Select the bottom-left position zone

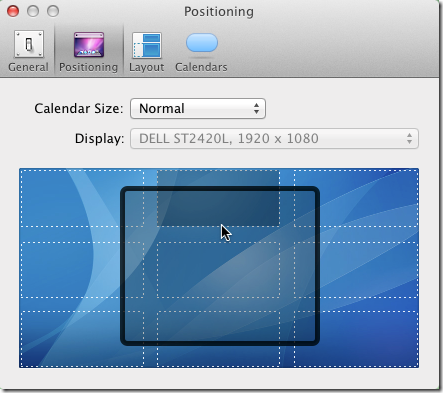(82, 339)
